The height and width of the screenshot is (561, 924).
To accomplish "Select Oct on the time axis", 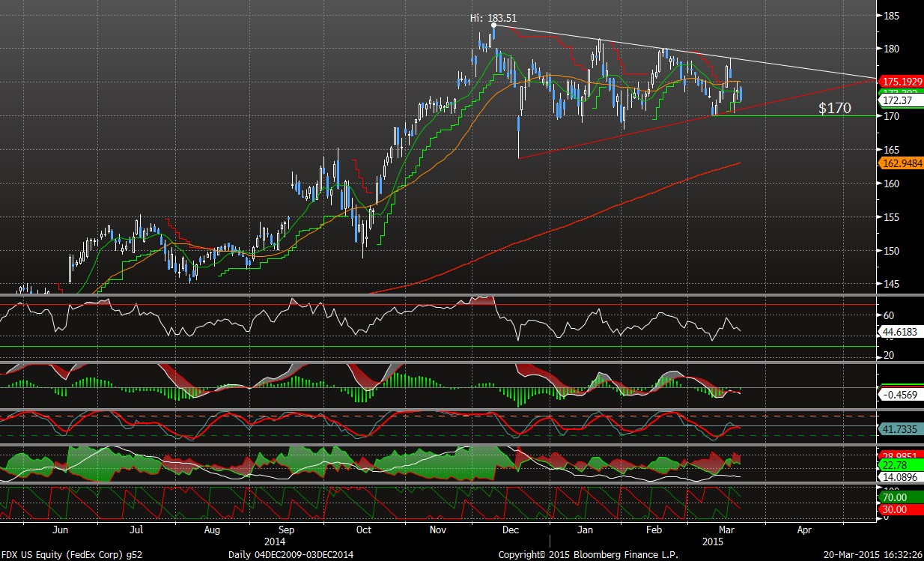I will 364,530.
